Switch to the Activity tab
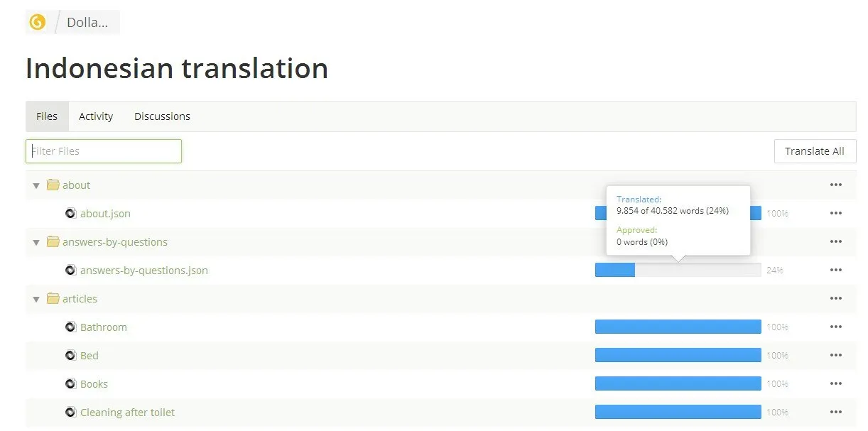 tap(96, 116)
